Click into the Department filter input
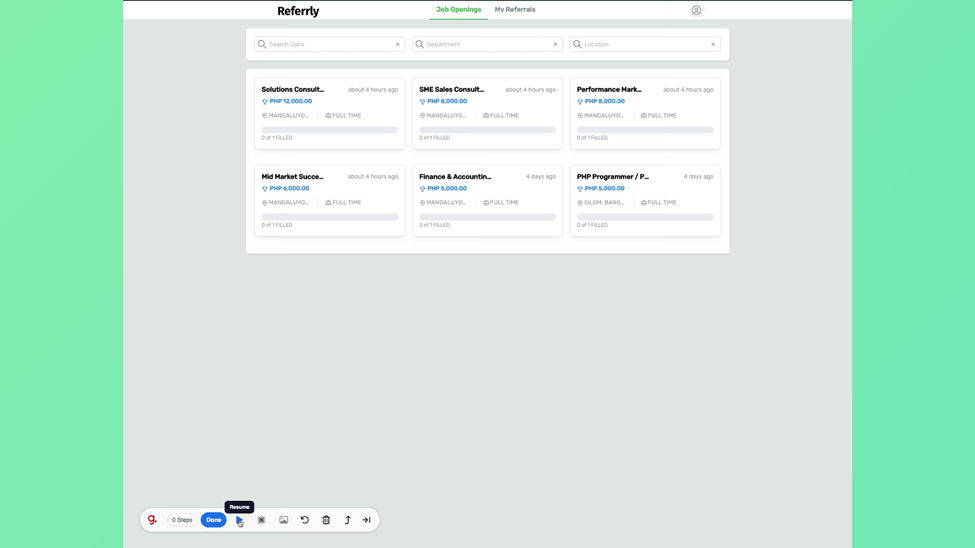Image resolution: width=975 pixels, height=548 pixels. click(488, 44)
